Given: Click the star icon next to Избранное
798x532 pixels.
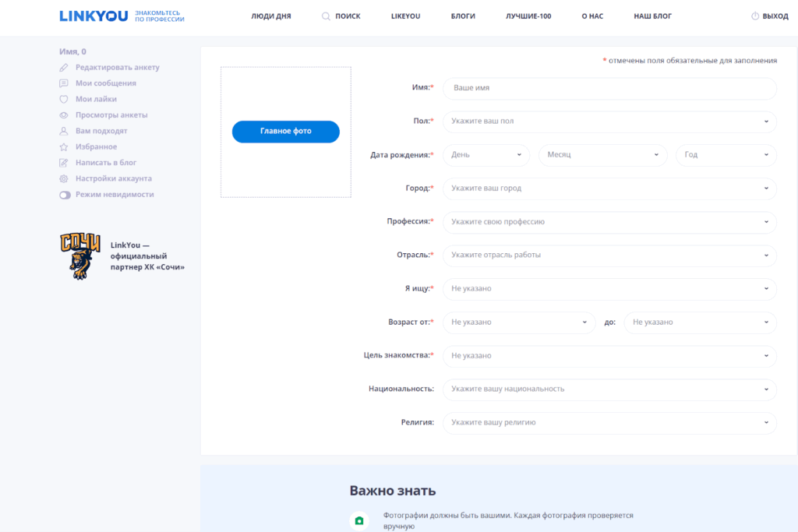Looking at the screenshot, I should pyautogui.click(x=64, y=147).
